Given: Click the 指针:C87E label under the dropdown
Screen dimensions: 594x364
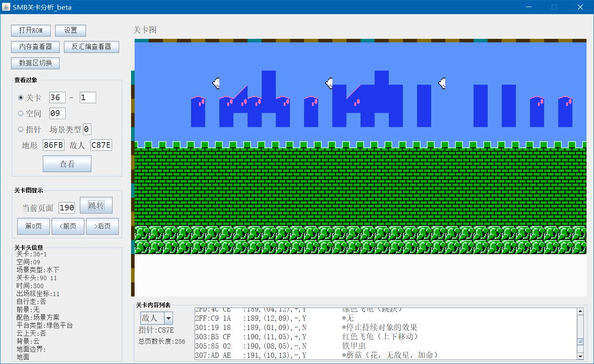Looking at the screenshot, I should 156,330.
